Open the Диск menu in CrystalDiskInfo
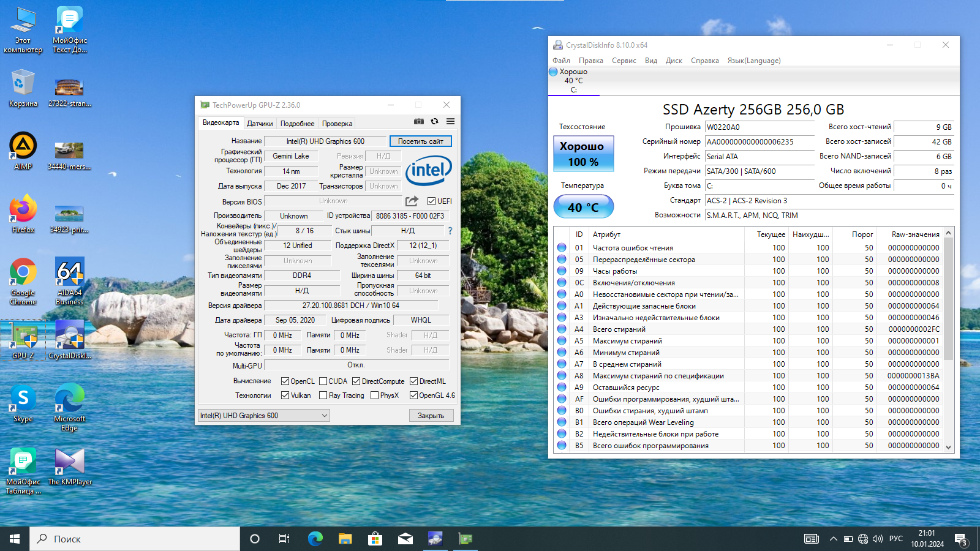Screen dimensions: 980x551 pos(674,61)
